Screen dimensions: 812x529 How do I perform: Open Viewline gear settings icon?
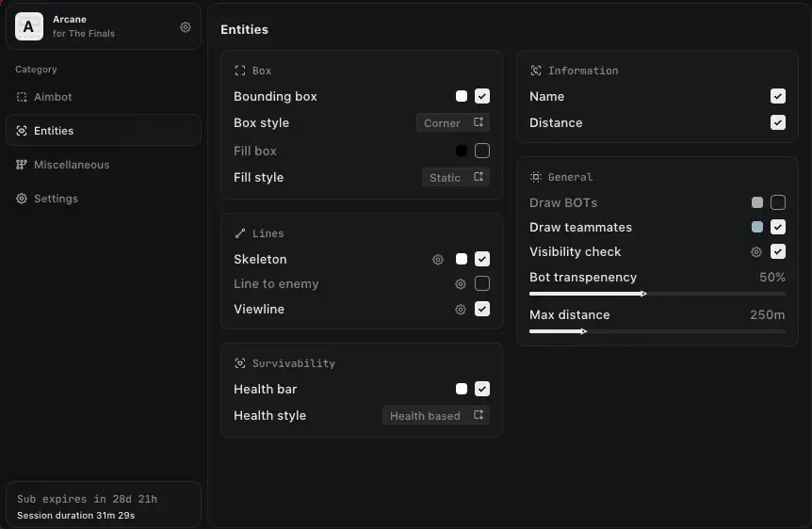pos(461,310)
